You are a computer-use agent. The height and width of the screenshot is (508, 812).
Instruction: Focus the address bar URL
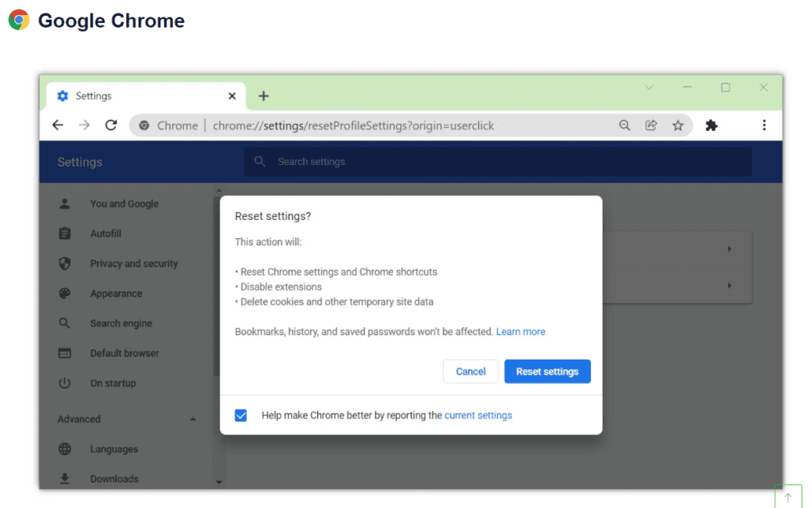click(353, 125)
